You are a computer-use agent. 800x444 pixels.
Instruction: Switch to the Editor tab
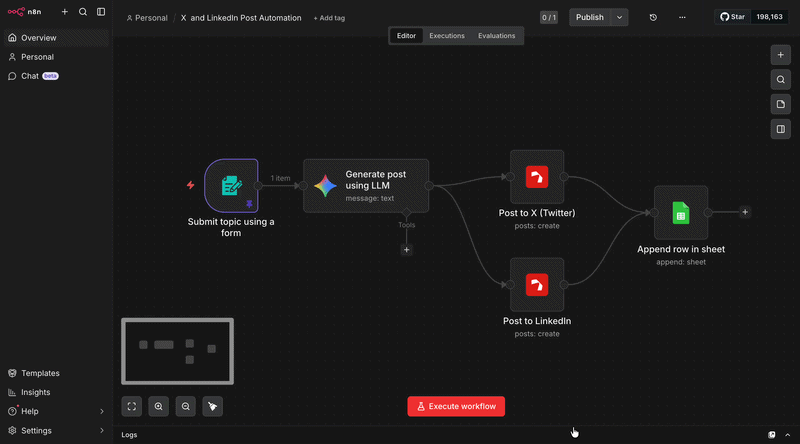(x=406, y=36)
